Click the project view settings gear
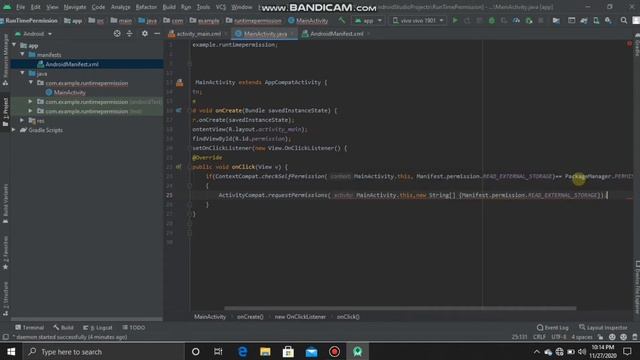Viewport: 640px width, 360px height. pos(144,34)
